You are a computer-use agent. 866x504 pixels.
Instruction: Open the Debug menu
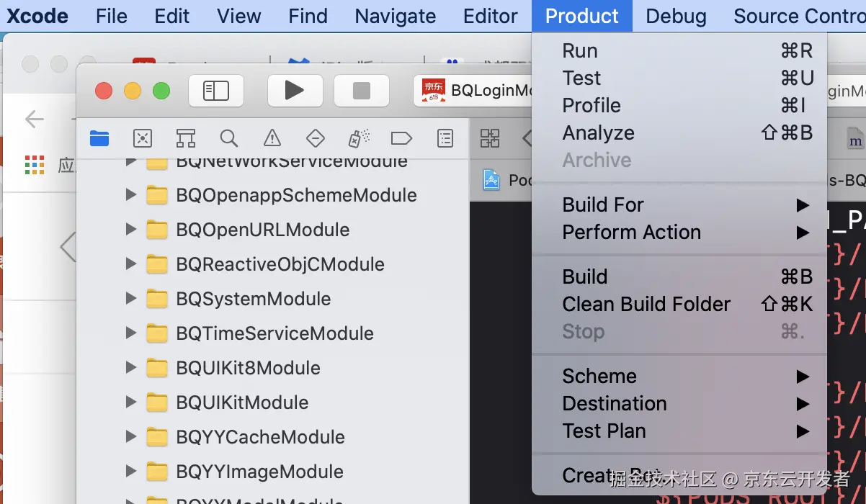coord(677,16)
